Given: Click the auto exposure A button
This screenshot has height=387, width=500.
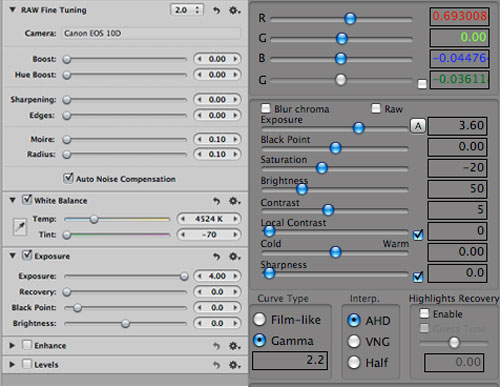Looking at the screenshot, I should tap(418, 126).
